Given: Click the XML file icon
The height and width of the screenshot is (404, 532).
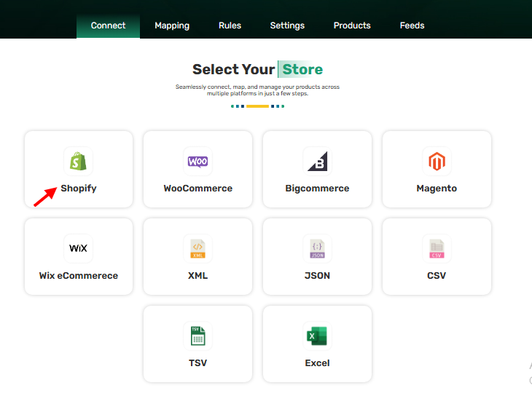Looking at the screenshot, I should click(197, 249).
